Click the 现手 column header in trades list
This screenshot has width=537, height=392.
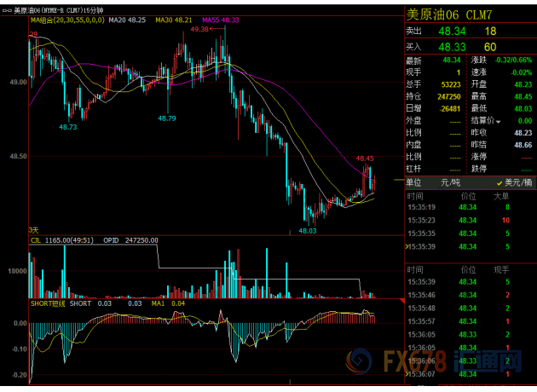pos(502,268)
